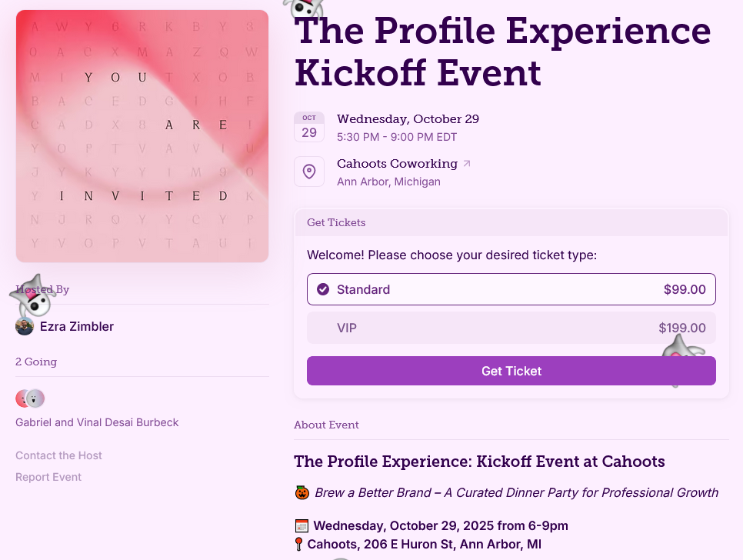Click the 2 Going attendee count

[x=36, y=362]
